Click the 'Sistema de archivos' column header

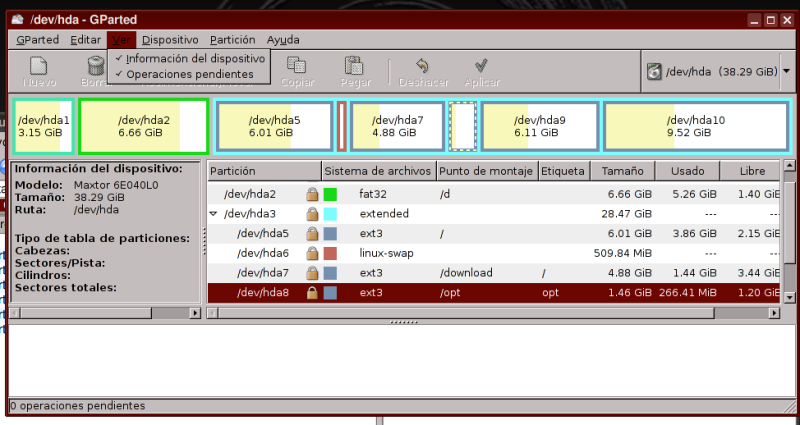click(378, 172)
